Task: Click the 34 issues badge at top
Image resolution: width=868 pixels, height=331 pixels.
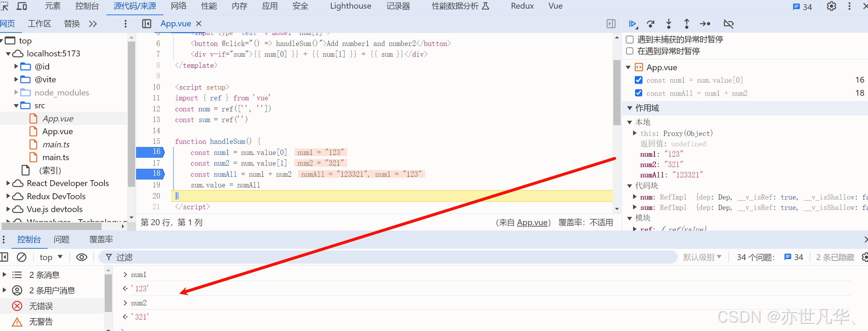Action: tap(802, 7)
